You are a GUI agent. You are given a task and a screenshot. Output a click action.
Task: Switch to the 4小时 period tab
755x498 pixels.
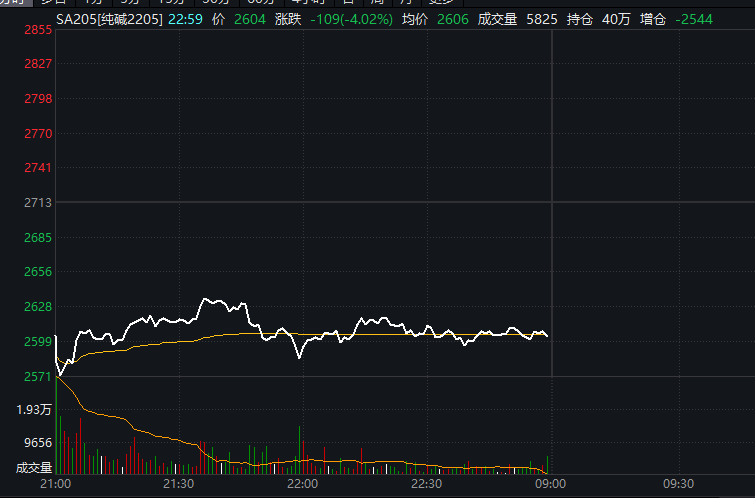tap(306, 3)
